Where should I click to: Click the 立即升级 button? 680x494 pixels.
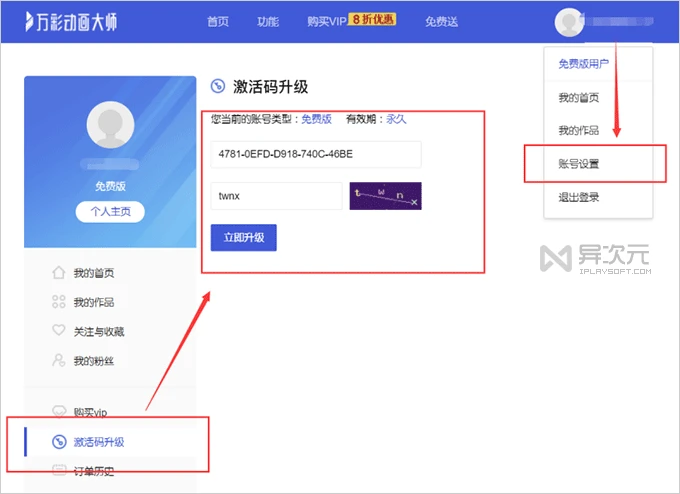244,238
